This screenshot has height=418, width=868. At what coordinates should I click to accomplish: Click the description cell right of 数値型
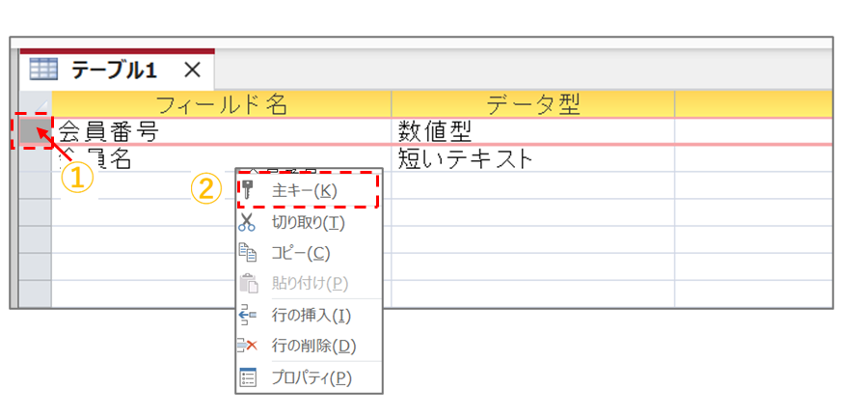(752, 131)
